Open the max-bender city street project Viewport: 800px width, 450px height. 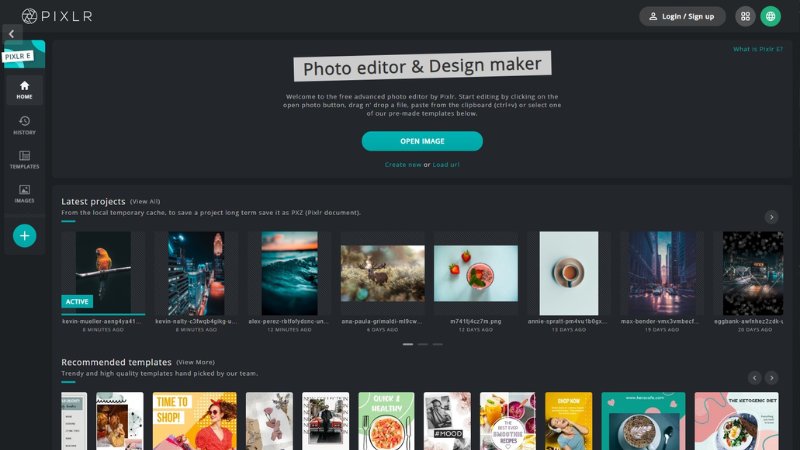tap(662, 273)
